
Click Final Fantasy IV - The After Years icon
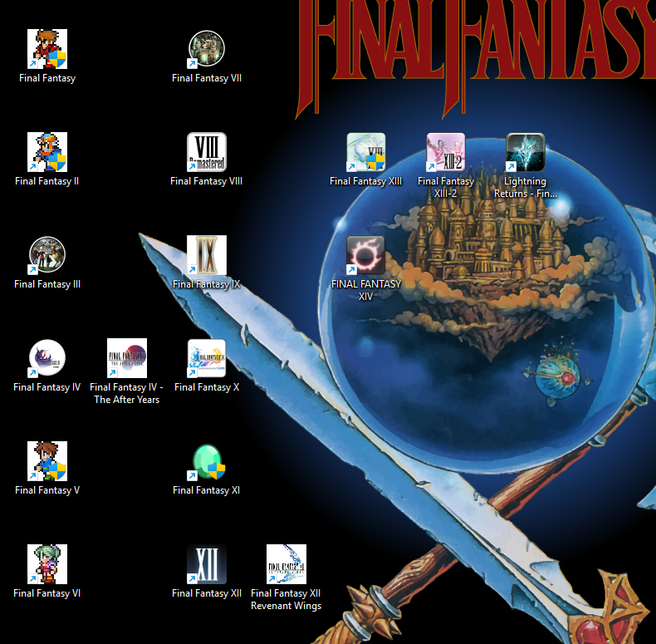point(127,358)
